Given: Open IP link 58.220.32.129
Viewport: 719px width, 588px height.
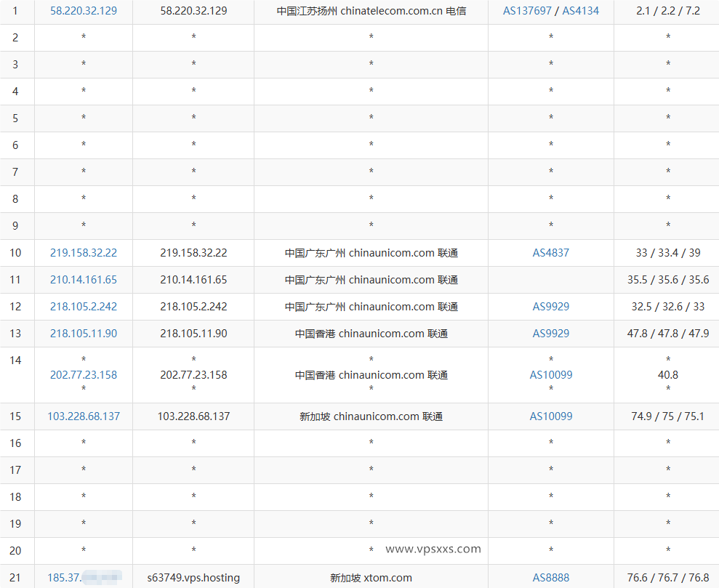Looking at the screenshot, I should [84, 11].
